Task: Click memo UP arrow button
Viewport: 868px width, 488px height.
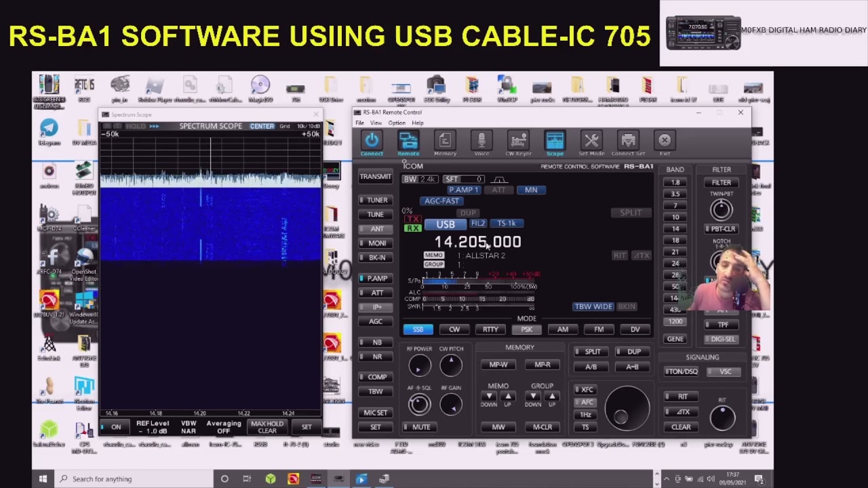Action: pos(507,396)
